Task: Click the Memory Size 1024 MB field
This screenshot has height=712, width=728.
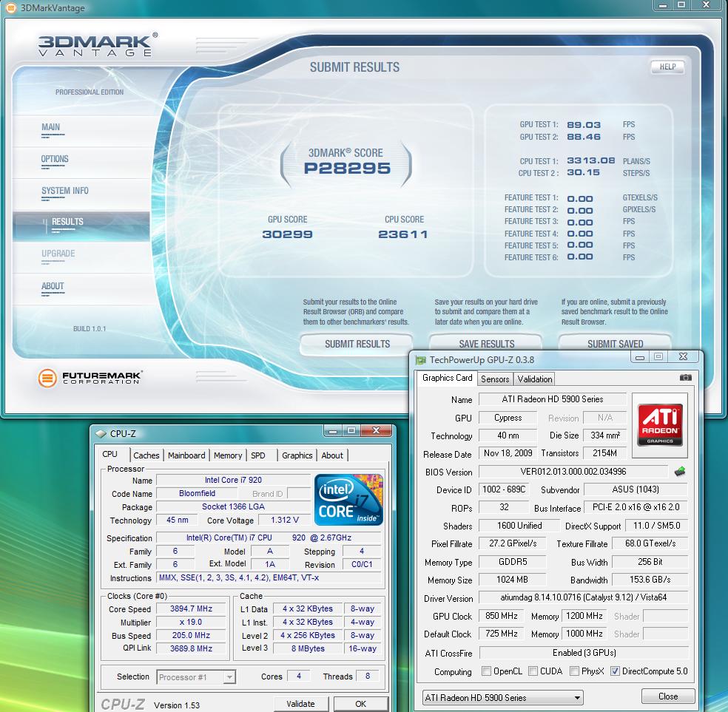Action: [x=512, y=580]
